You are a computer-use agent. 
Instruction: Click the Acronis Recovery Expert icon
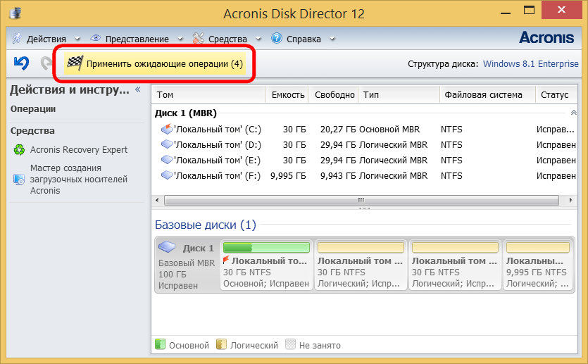[x=18, y=149]
